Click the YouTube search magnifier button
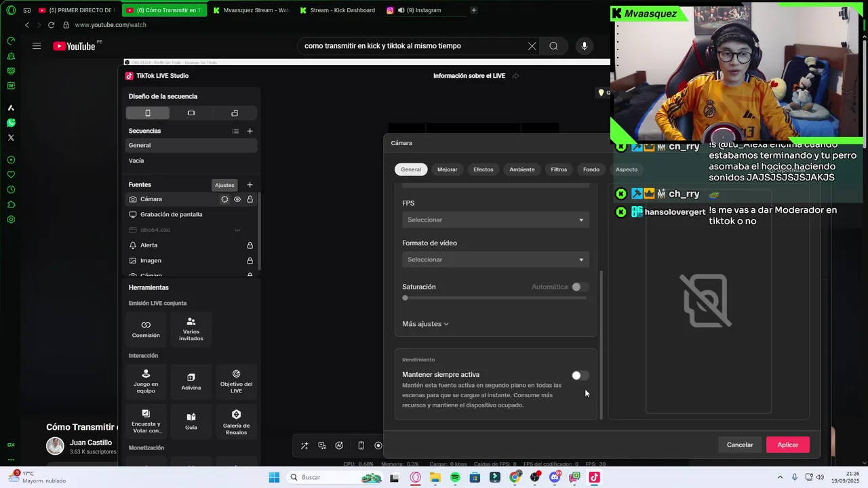 [x=553, y=46]
